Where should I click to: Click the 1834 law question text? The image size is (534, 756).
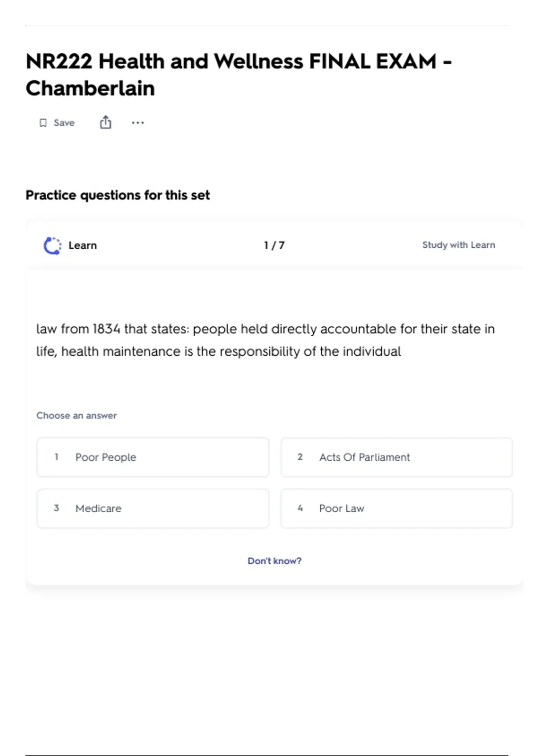tap(265, 340)
